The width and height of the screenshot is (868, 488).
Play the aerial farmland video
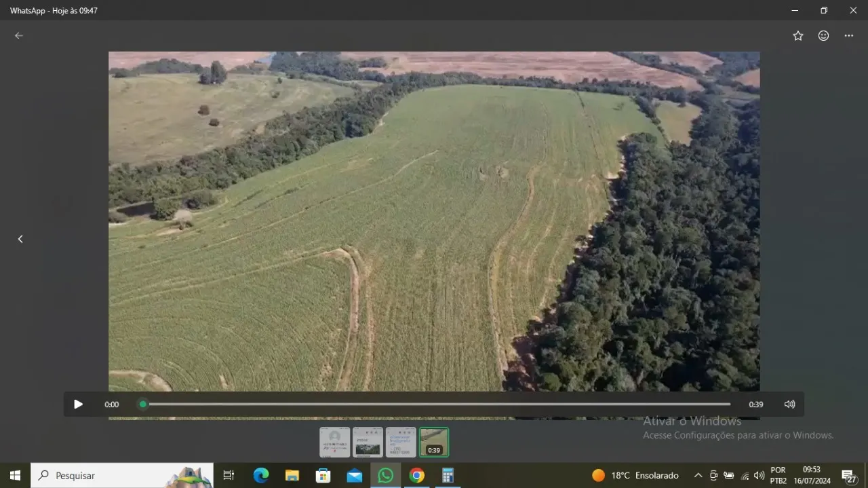coord(78,405)
